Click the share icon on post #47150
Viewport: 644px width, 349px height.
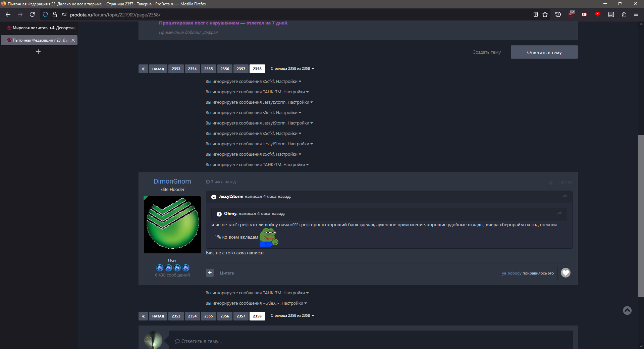[x=550, y=183]
